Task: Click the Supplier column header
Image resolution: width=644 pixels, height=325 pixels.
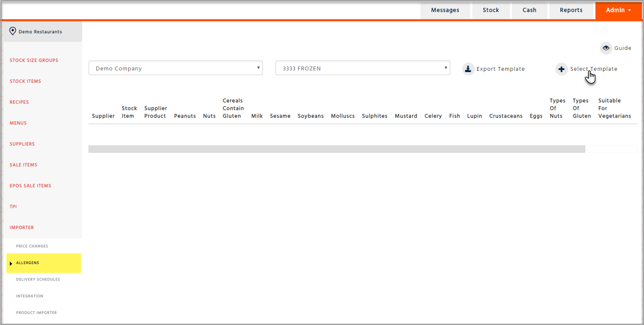Action: click(x=103, y=116)
